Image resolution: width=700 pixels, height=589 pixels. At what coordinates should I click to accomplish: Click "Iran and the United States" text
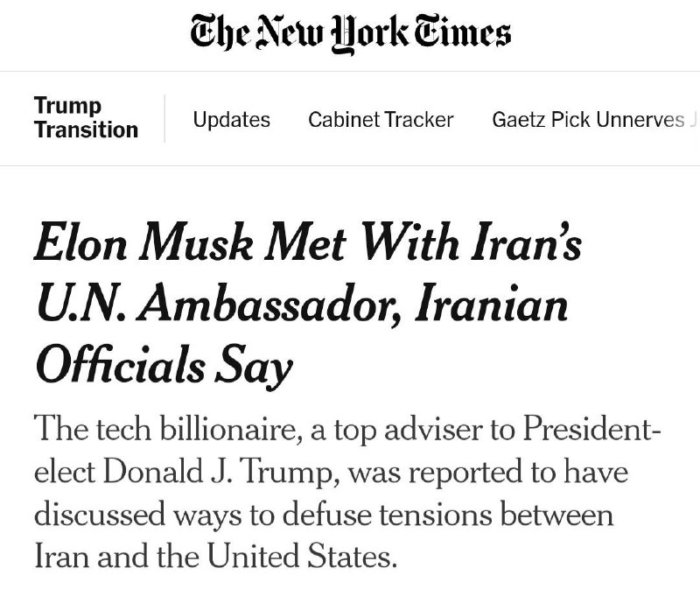tap(214, 556)
